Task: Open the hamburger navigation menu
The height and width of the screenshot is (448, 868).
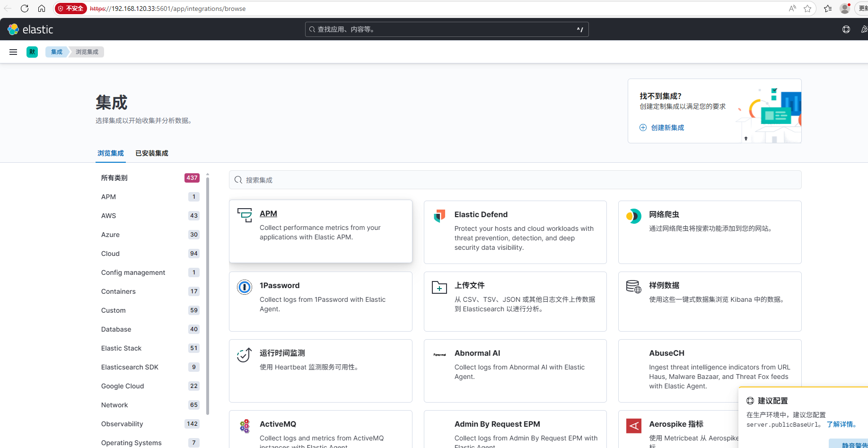Action: (x=13, y=52)
